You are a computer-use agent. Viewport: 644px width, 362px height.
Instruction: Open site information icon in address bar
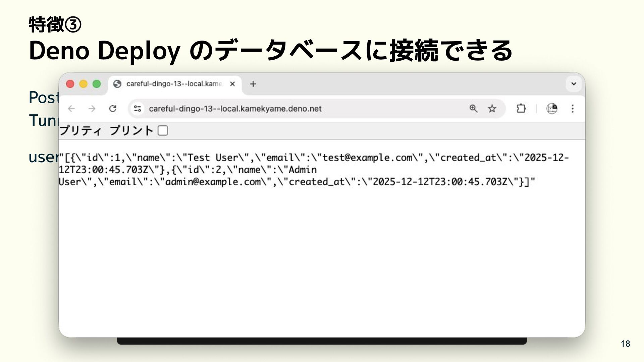click(138, 109)
